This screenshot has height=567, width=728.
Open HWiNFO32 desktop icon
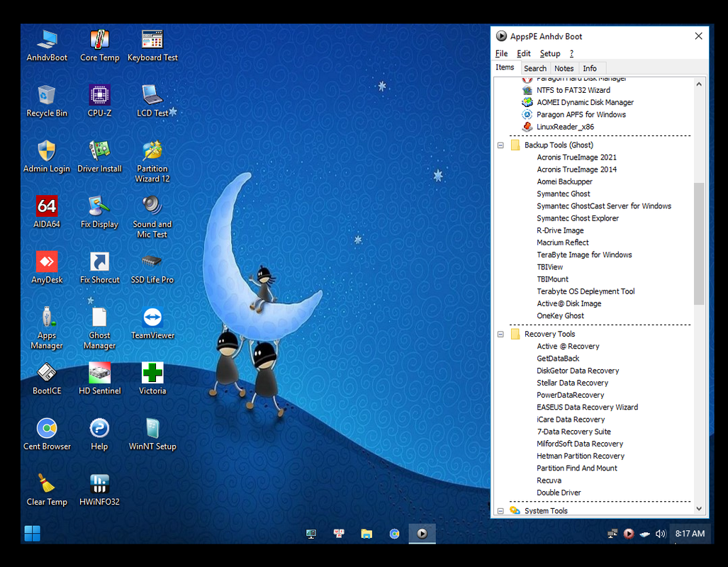99,490
